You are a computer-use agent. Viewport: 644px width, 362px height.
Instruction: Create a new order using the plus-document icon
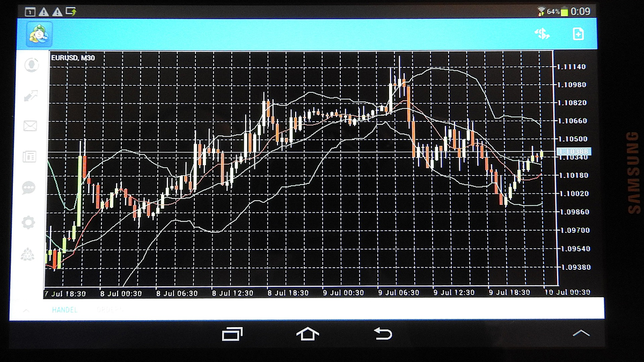578,34
